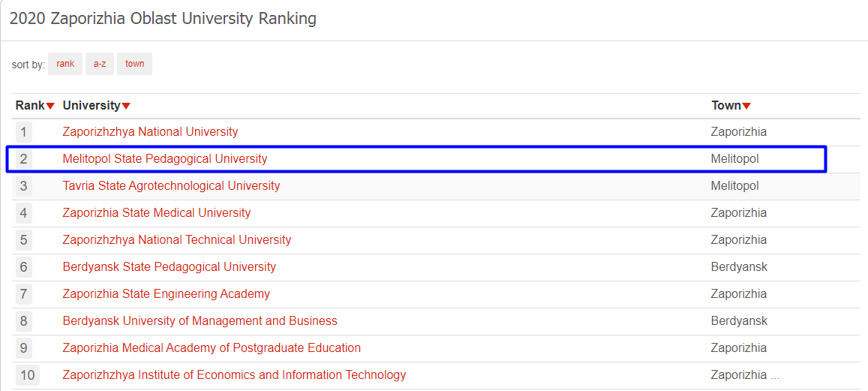The width and height of the screenshot is (868, 391).
Task: Click the University column sort arrow
Action: click(126, 106)
